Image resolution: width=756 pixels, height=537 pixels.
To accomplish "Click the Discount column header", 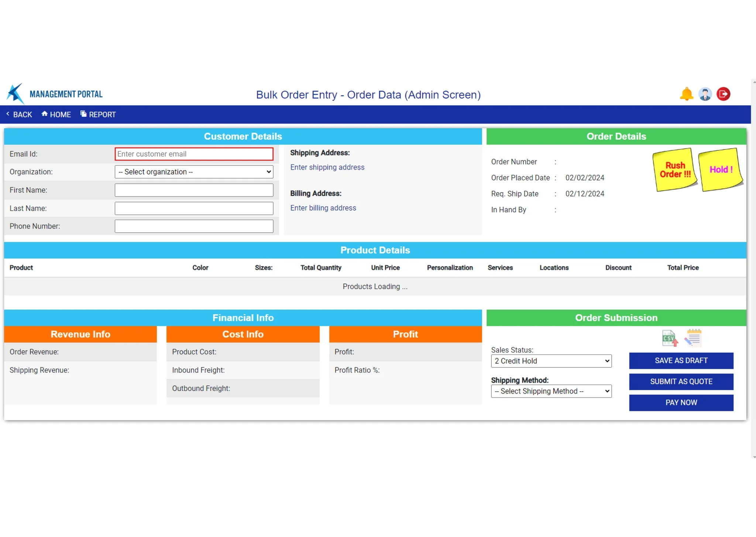I will tap(618, 268).
